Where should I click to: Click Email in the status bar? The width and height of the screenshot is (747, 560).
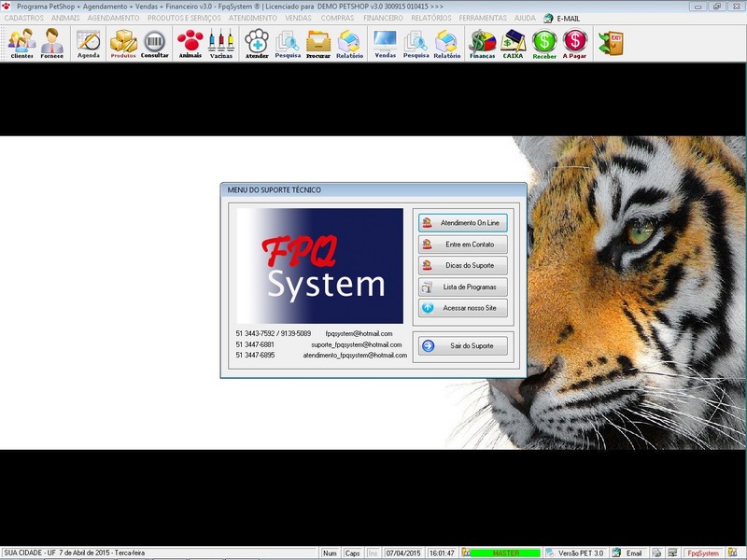[x=634, y=553]
